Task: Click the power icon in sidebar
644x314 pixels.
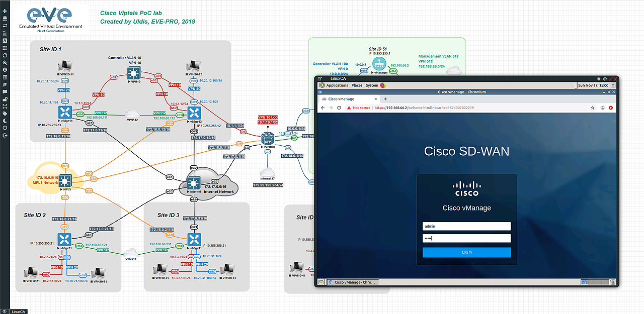Action: pos(5,128)
